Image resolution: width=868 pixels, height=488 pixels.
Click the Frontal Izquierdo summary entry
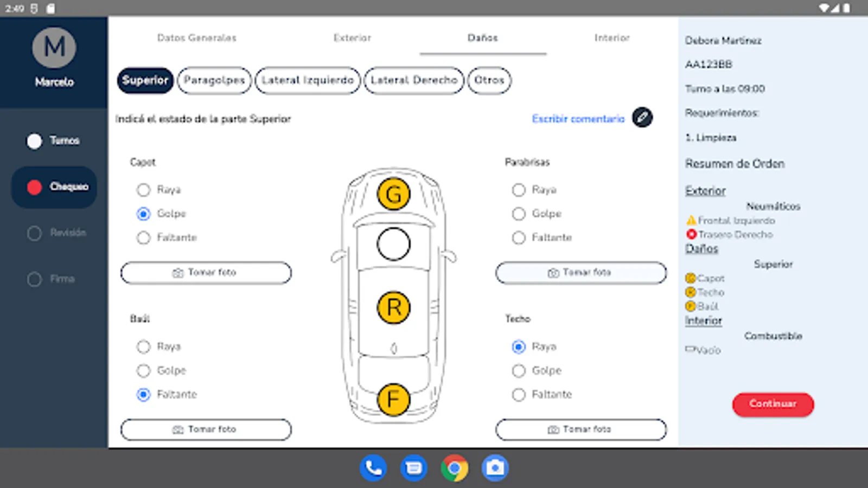click(736, 221)
